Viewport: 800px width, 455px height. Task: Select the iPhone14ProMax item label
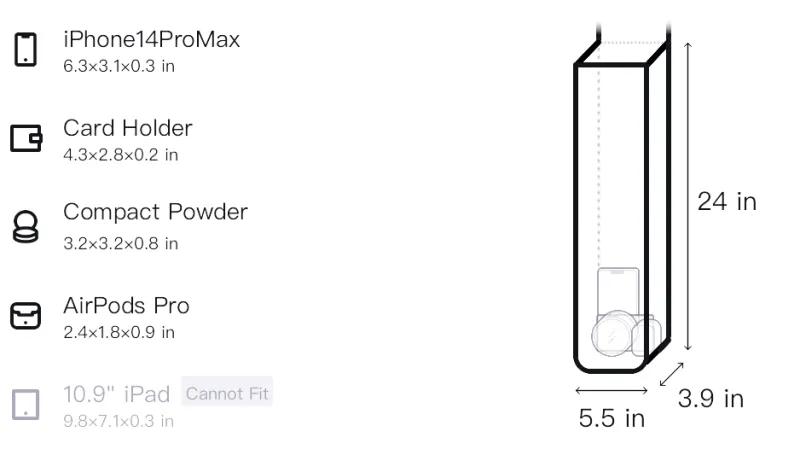tap(152, 39)
